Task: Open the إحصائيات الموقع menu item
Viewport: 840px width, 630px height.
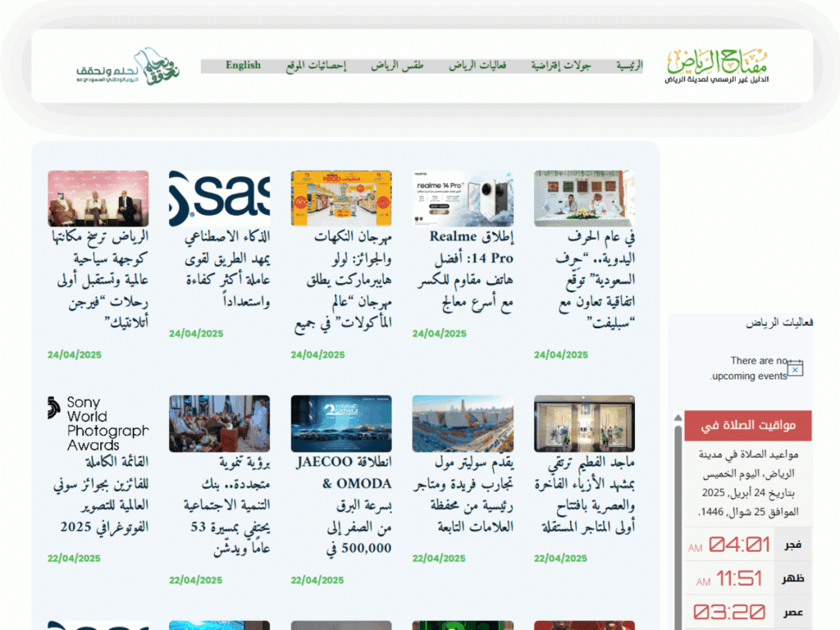Action: [x=318, y=65]
